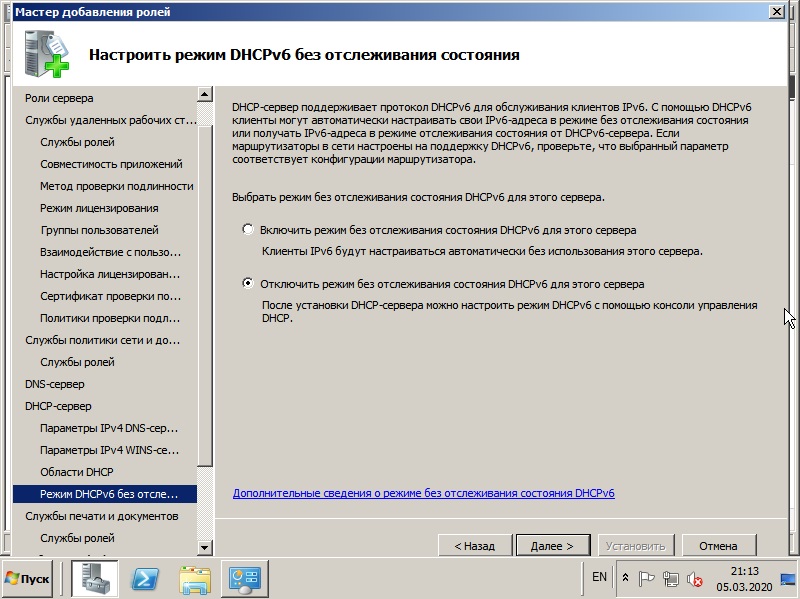This screenshot has height=599, width=800.
Task: Open Группы пользователей step
Action: pyautogui.click(x=99, y=230)
